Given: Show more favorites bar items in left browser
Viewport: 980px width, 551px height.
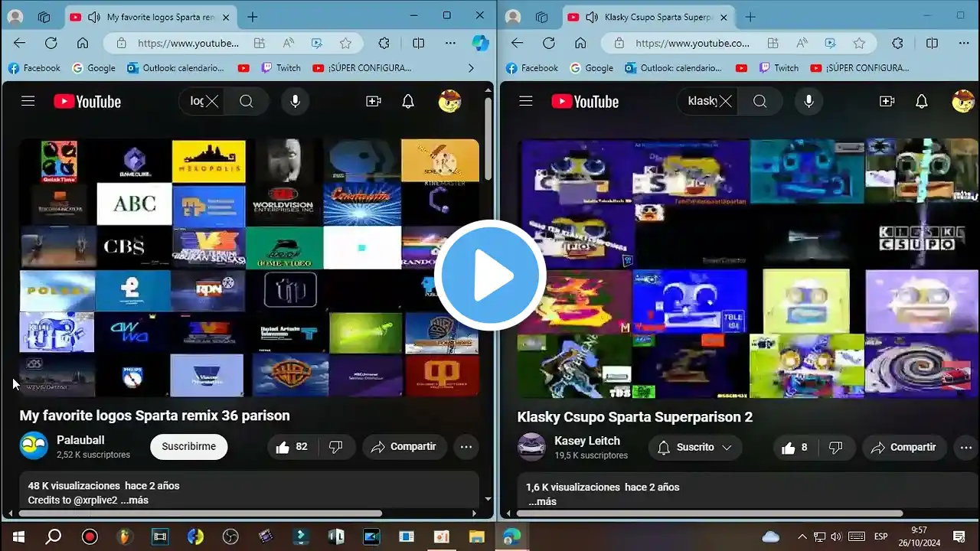Looking at the screenshot, I should [471, 68].
